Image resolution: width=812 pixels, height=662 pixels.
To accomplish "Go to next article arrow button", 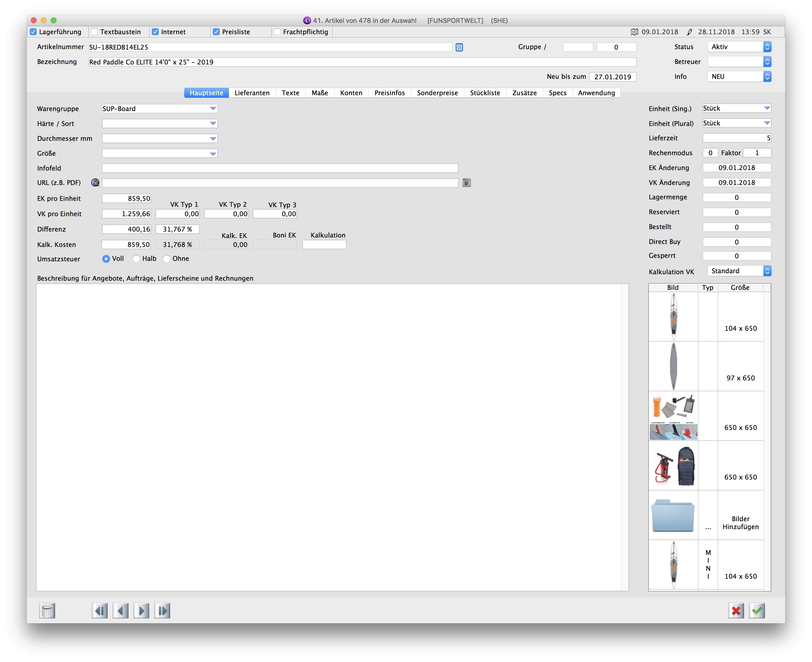I will [142, 610].
